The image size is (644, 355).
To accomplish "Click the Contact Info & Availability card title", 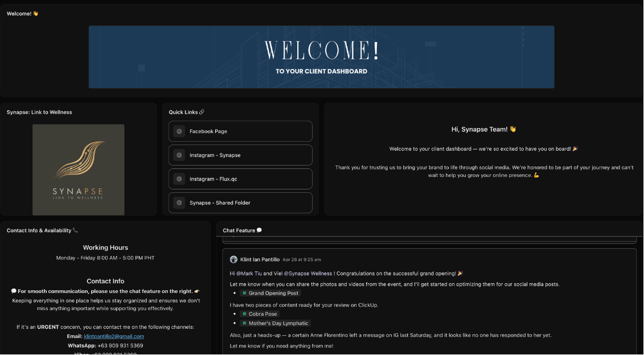I will 42,230.
